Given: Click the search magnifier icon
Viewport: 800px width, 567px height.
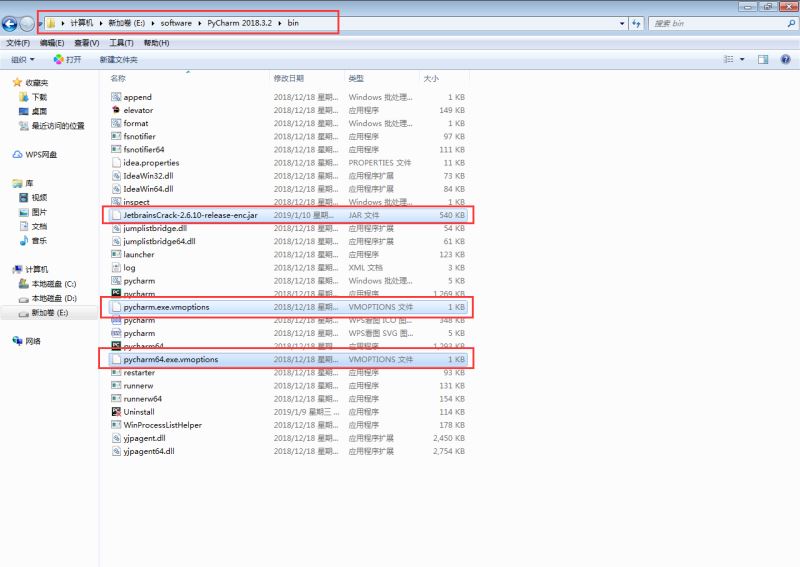Looking at the screenshot, I should pos(791,23).
